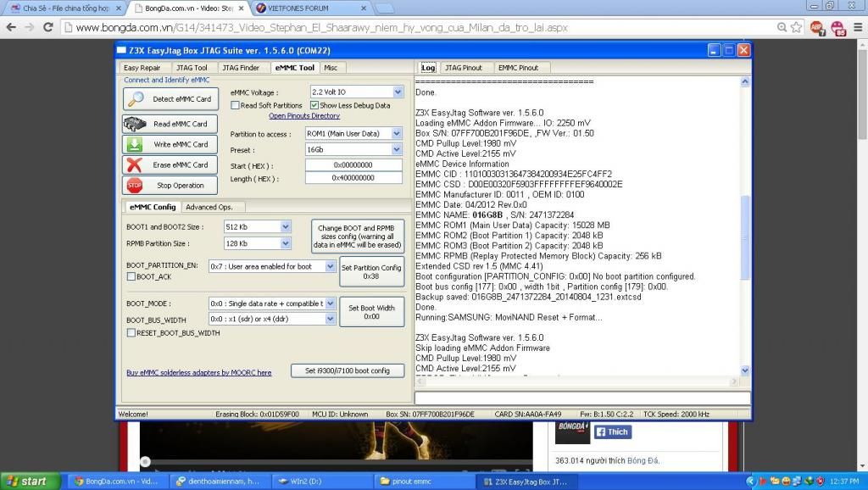Reload the BongDa page in the browser
This screenshot has height=490, width=868.
coord(48,27)
